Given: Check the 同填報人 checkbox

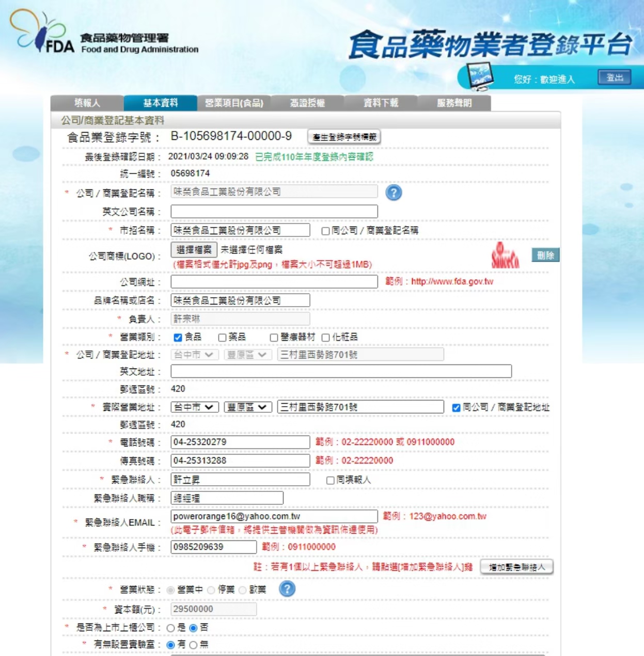Looking at the screenshot, I should (330, 481).
